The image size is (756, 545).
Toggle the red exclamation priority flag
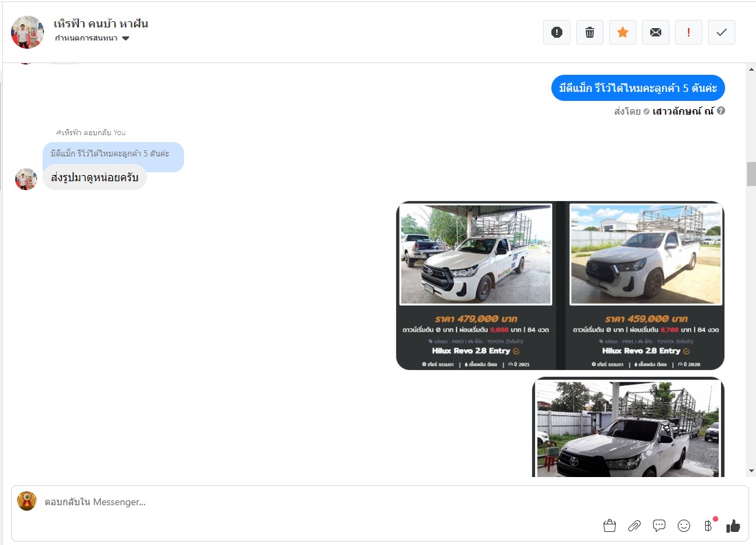[689, 32]
